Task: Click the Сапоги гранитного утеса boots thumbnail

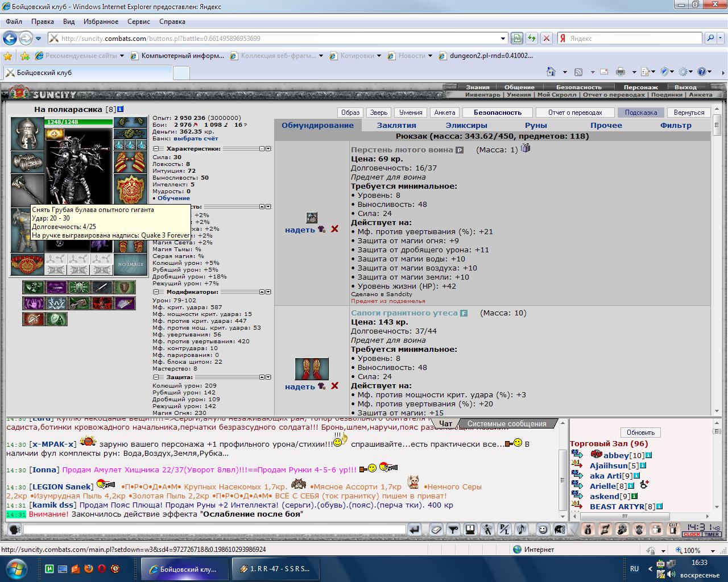Action: 312,369
